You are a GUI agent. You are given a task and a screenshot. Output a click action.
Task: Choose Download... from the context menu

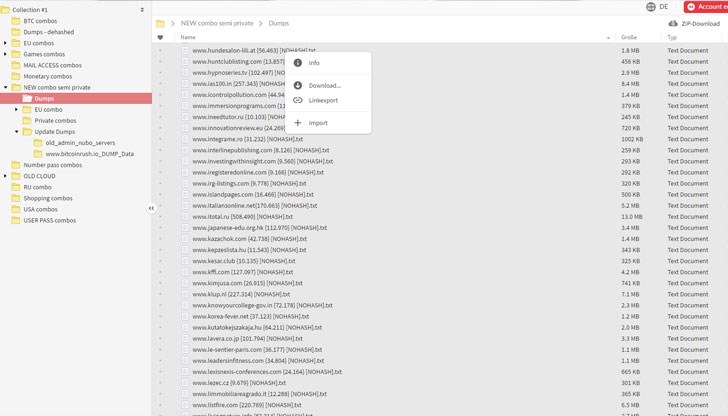tap(325, 85)
